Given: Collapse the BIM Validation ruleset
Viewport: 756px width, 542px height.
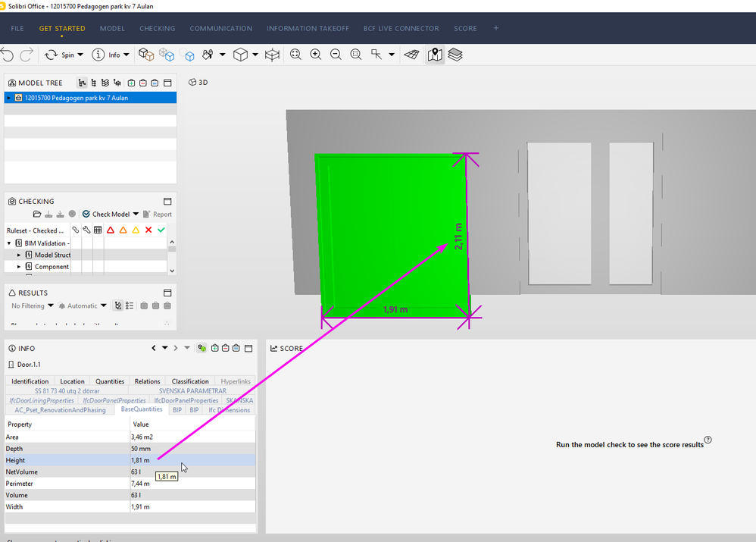Looking at the screenshot, I should click(x=9, y=243).
